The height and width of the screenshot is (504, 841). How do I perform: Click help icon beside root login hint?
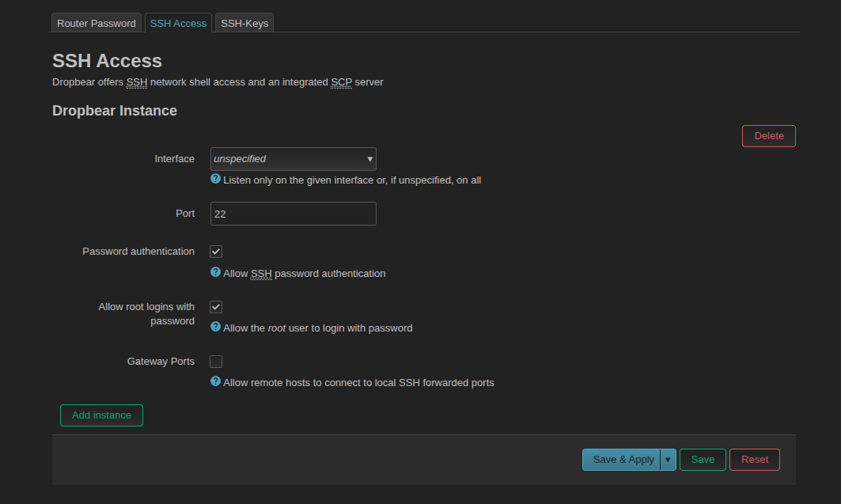215,327
